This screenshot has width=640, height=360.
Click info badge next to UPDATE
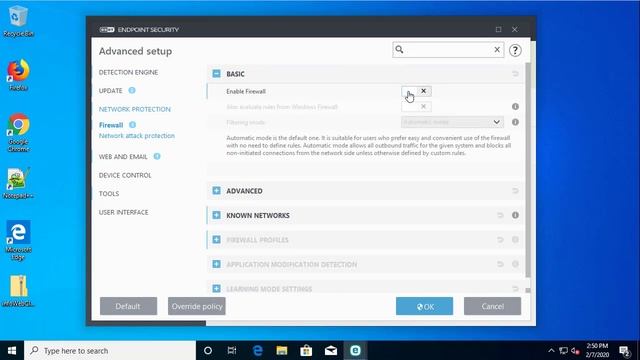[x=132, y=91]
